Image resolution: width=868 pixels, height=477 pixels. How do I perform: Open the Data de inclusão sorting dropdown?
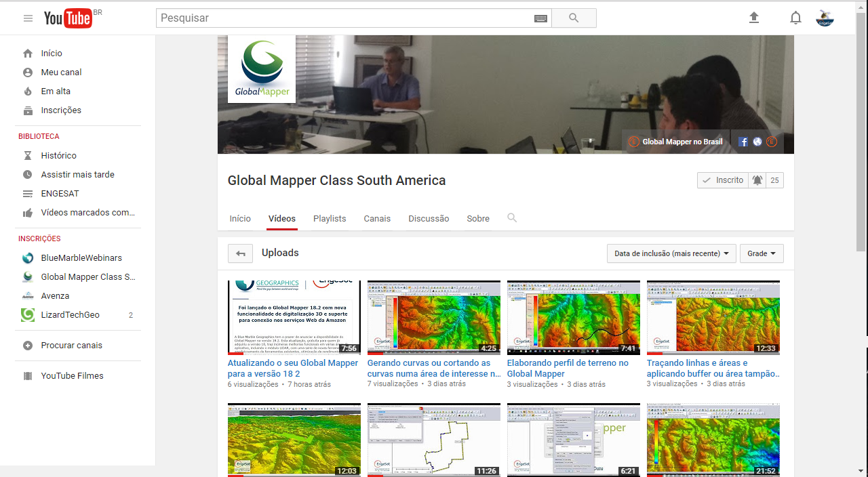point(671,253)
